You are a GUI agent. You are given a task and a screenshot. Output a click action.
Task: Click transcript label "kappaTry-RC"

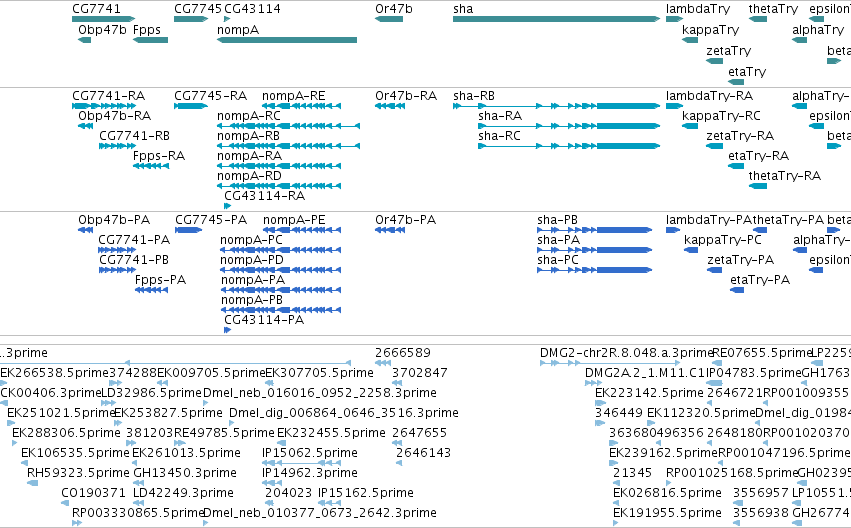tap(721, 116)
